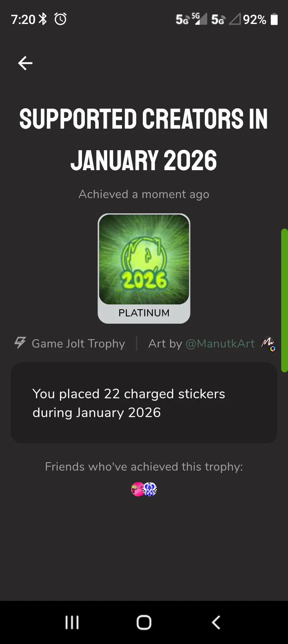This screenshot has height=644, width=288.
Task: Tap "Friends who've achieved this trophy" text
Action: pyautogui.click(x=144, y=467)
